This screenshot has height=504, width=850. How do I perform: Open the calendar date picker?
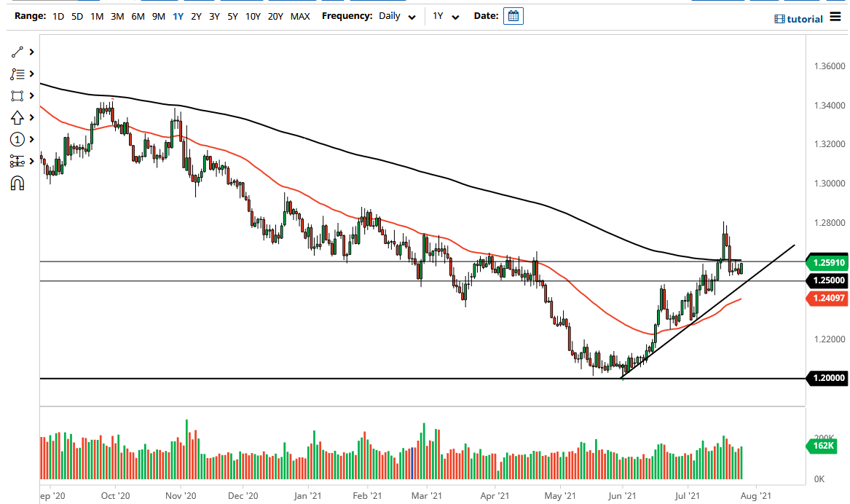512,15
